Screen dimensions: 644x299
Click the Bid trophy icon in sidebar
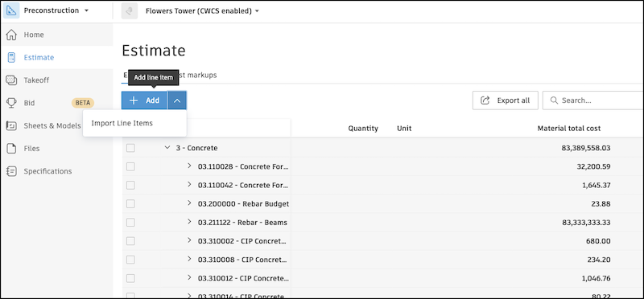pyautogui.click(x=11, y=103)
